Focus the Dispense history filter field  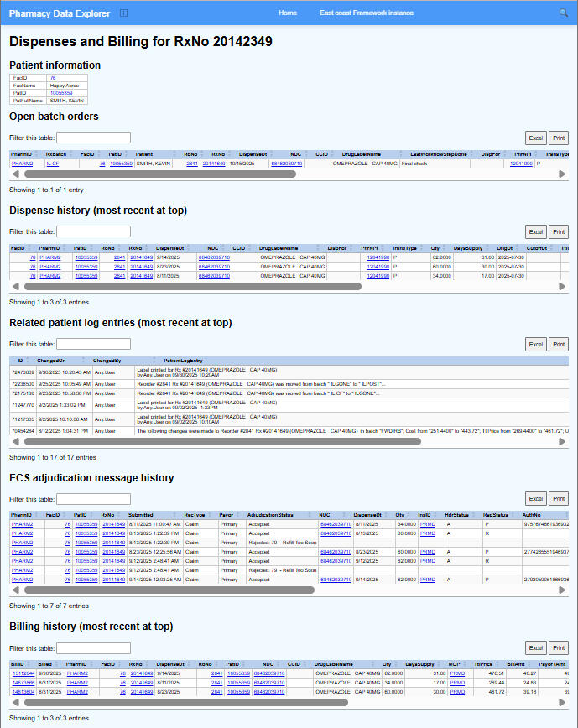93,231
